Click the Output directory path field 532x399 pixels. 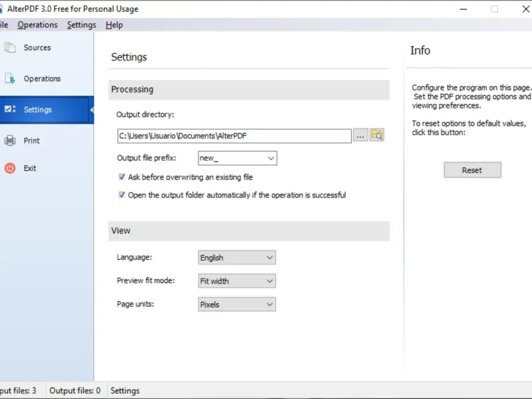coord(235,136)
